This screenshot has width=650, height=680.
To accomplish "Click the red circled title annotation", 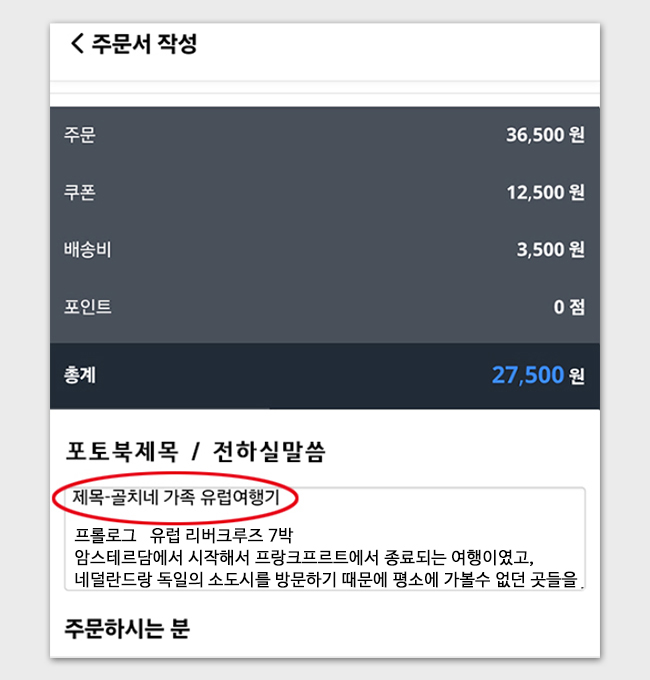I will (x=175, y=497).
